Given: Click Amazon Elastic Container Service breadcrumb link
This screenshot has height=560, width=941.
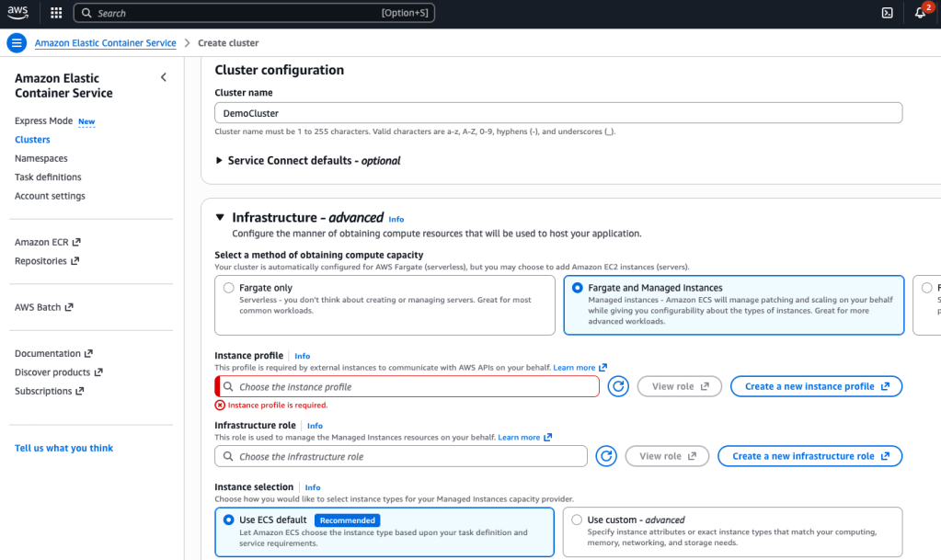Looking at the screenshot, I should tap(105, 43).
